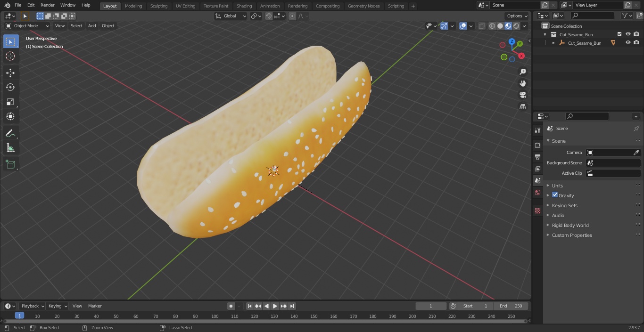Click the Blender logo menu icon

pos(7,5)
